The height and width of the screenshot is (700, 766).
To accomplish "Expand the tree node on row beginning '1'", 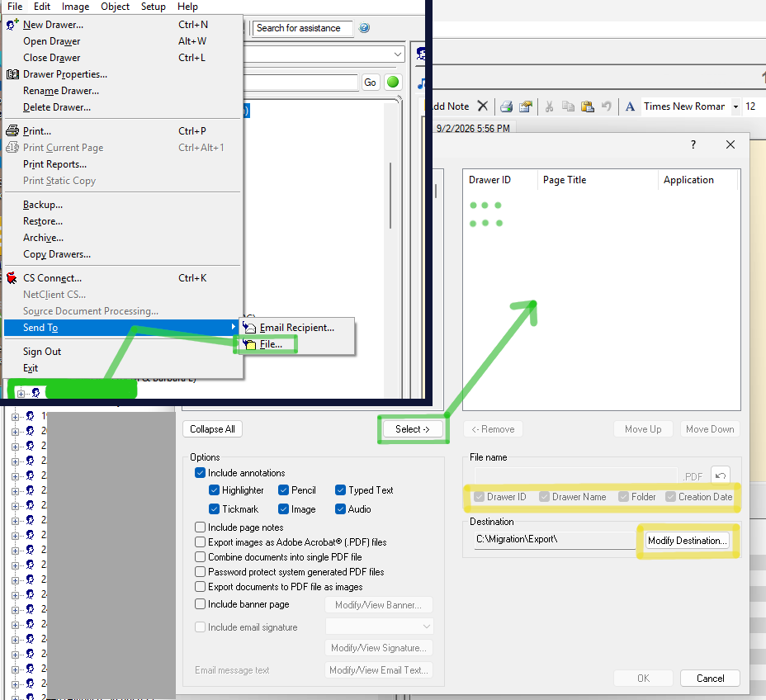I will pyautogui.click(x=15, y=417).
